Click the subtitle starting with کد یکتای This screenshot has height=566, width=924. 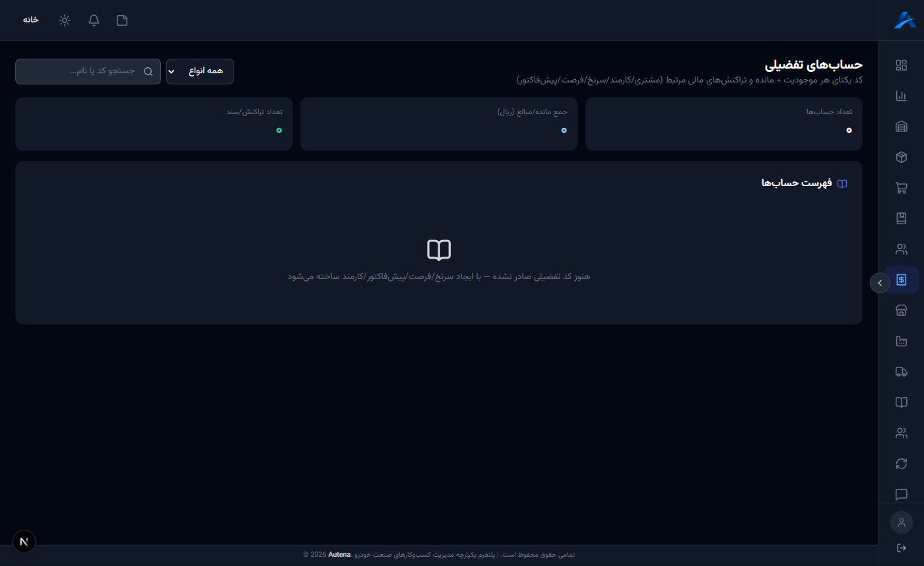(690, 80)
